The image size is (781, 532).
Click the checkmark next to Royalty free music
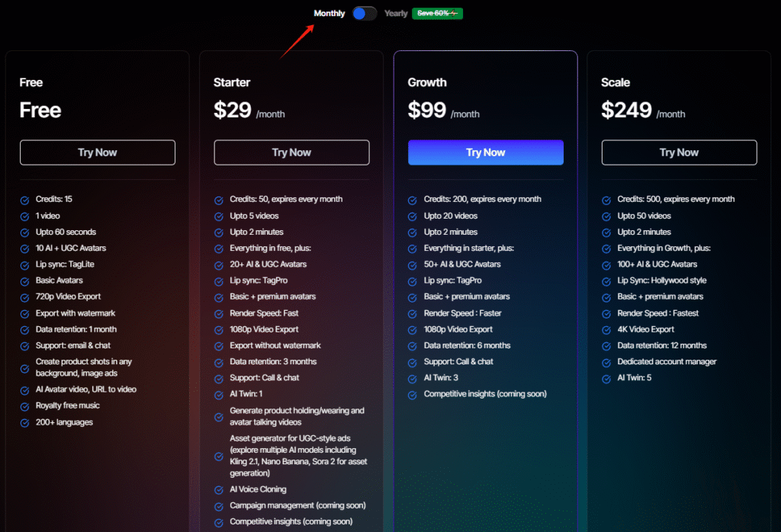pos(24,405)
